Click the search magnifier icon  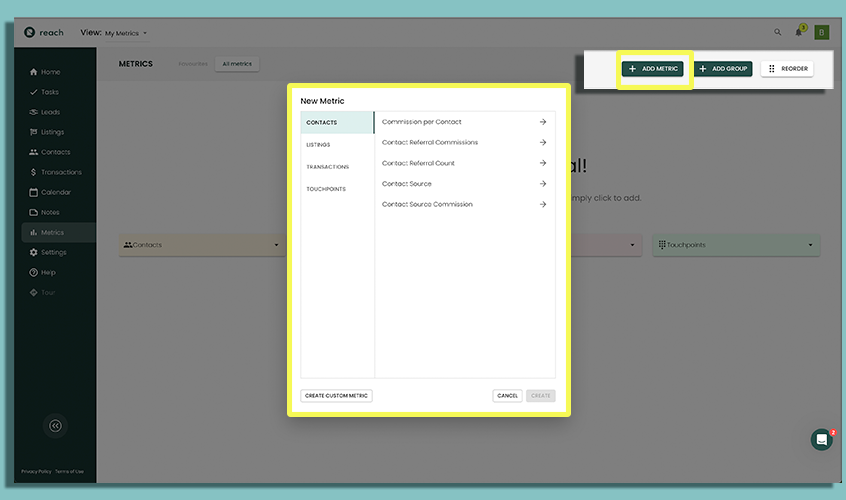[x=778, y=32]
